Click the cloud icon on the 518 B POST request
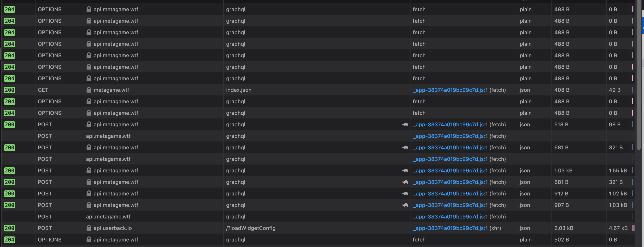Image resolution: width=644 pixels, height=247 pixels. 405,124
